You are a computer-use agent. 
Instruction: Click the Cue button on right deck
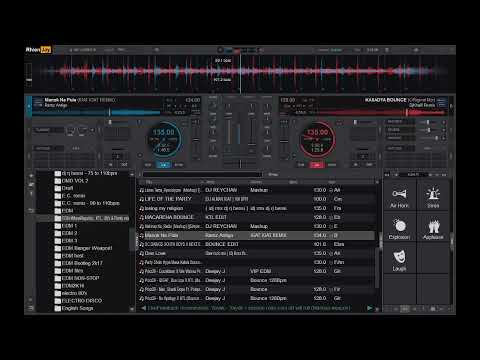(x=301, y=165)
